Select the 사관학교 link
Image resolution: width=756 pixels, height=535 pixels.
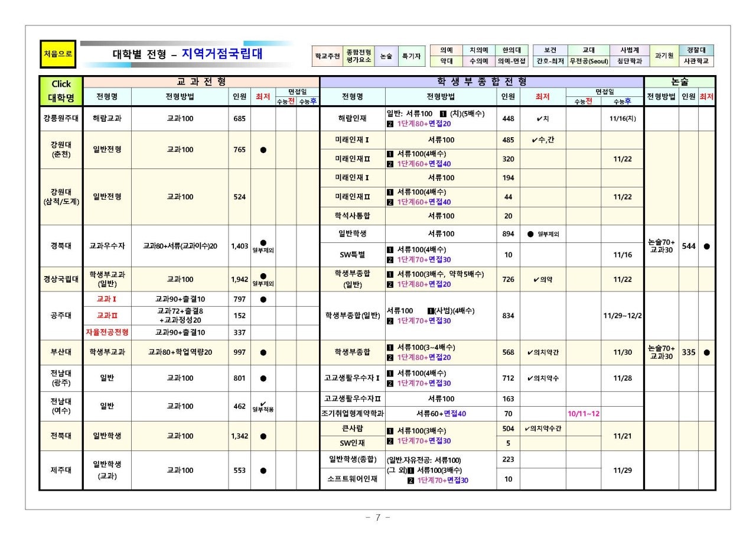[696, 61]
